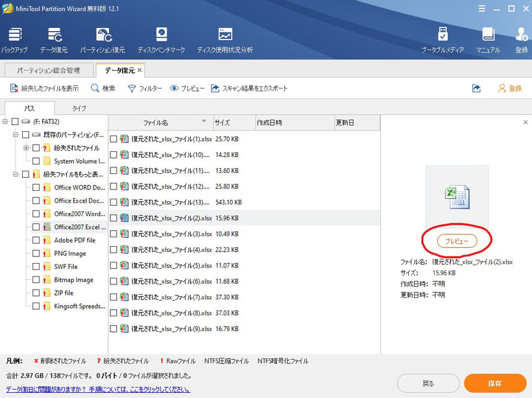Select the ファイル(4).xlsx 22.23 KB row

pyautogui.click(x=245, y=249)
